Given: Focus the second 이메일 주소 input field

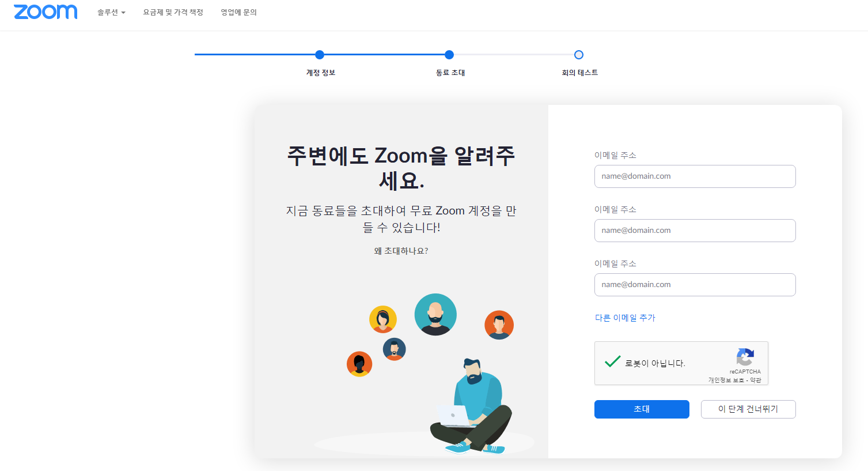Looking at the screenshot, I should click(695, 231).
